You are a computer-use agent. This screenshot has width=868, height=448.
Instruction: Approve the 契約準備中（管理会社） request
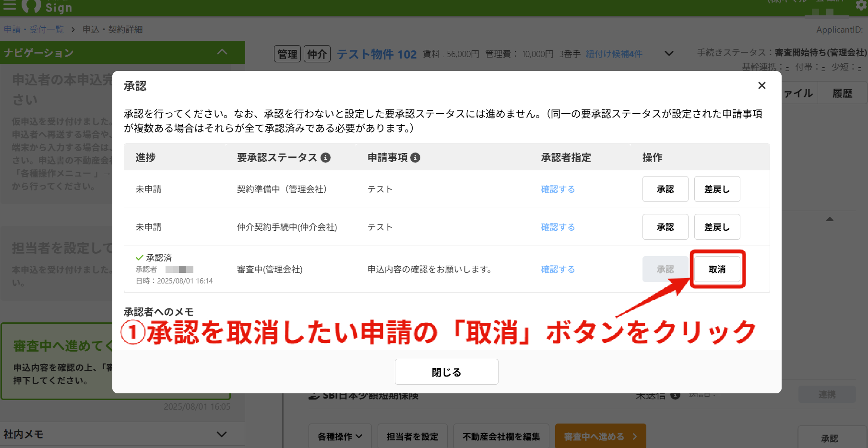665,189
